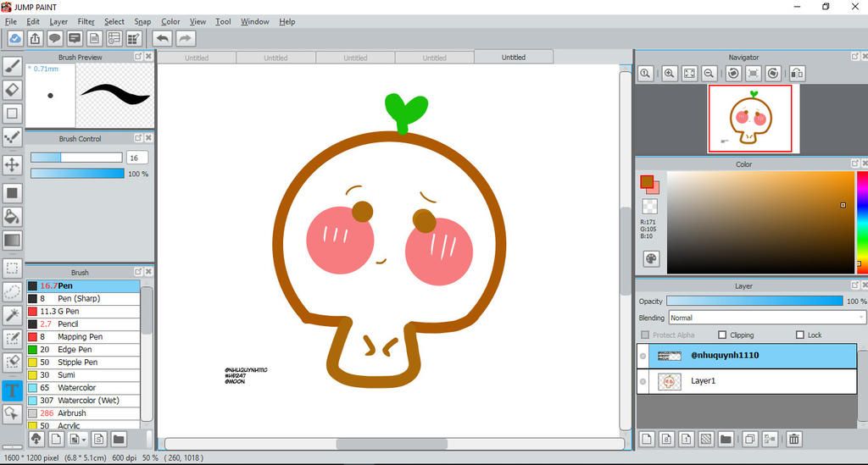
Task: Select the Airbrush brush
Action: (83, 413)
